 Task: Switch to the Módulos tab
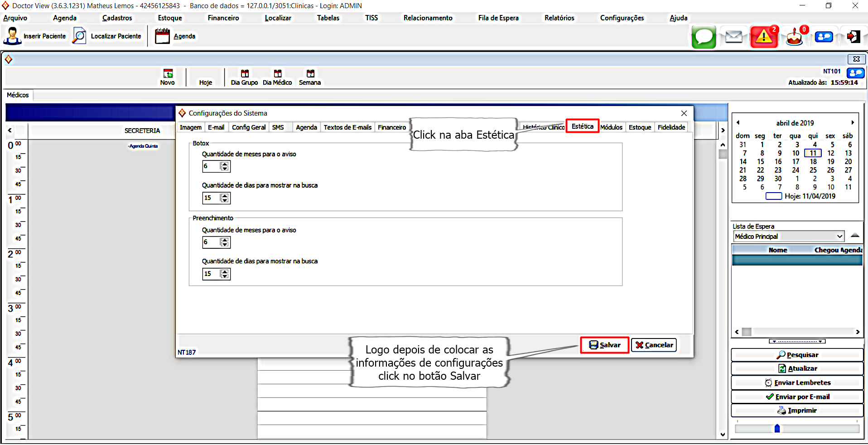pos(611,127)
